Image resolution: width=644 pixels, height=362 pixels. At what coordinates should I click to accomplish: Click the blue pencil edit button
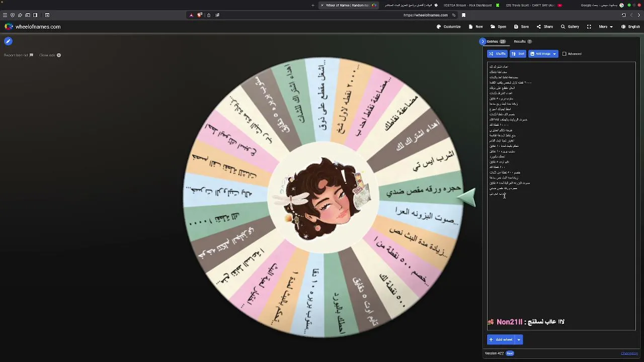pos(8,41)
